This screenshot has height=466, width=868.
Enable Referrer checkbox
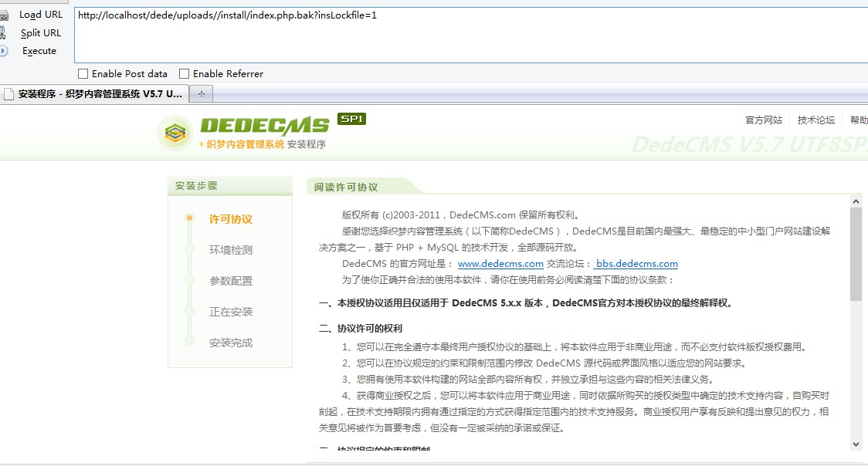point(185,73)
